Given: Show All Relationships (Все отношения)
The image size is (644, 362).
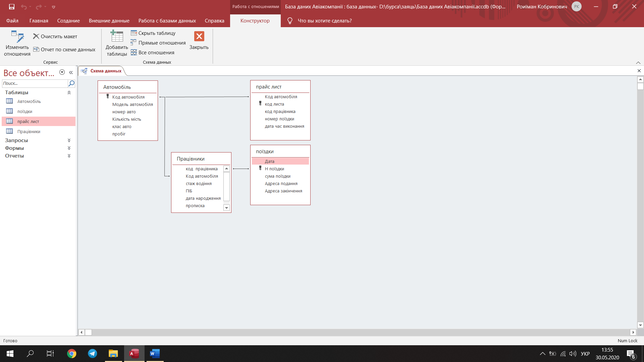Looking at the screenshot, I should click(x=153, y=53).
